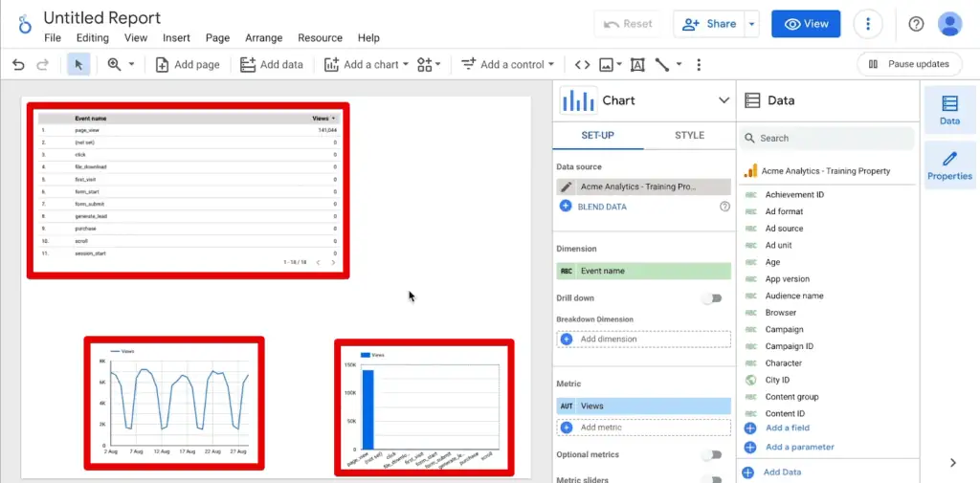Select the Views metric chip
The width and height of the screenshot is (980, 483).
(x=644, y=406)
